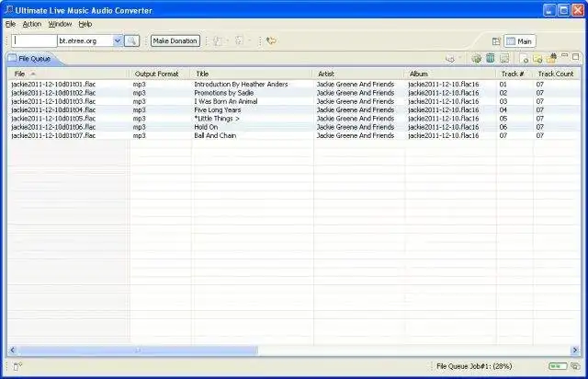
Task: Click the forward navigation arrow in the toolbar
Action: coord(239,40)
